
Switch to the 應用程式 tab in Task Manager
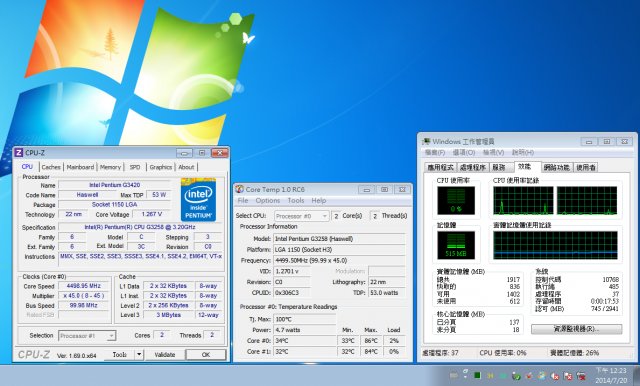pos(440,167)
